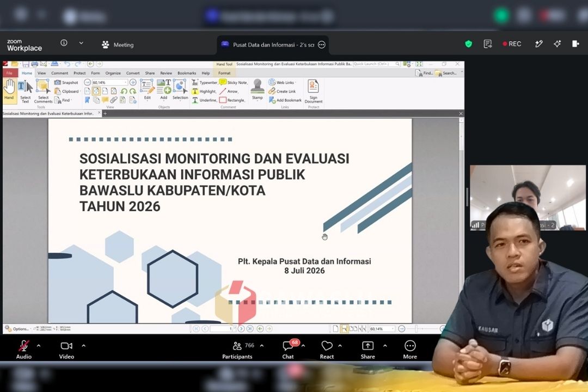Viewport: 588px width, 392px height.
Task: Expand the Participants options arrow
Action: pyautogui.click(x=262, y=346)
